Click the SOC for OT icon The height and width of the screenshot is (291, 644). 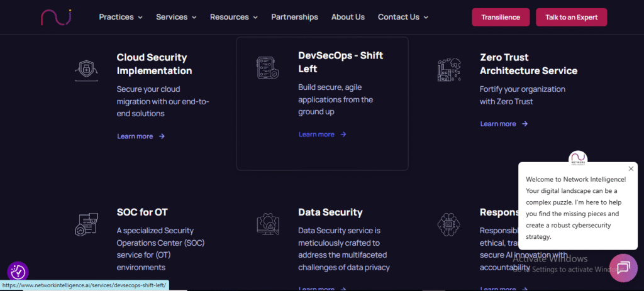(x=87, y=224)
